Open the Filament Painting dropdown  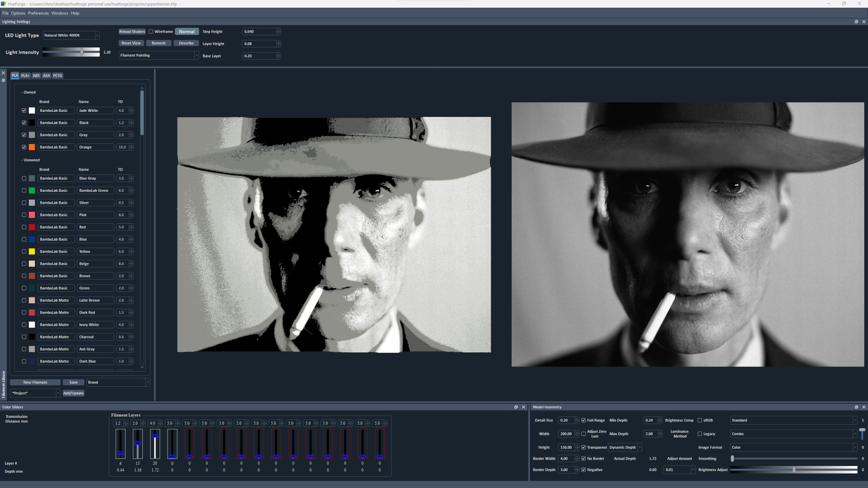(159, 55)
